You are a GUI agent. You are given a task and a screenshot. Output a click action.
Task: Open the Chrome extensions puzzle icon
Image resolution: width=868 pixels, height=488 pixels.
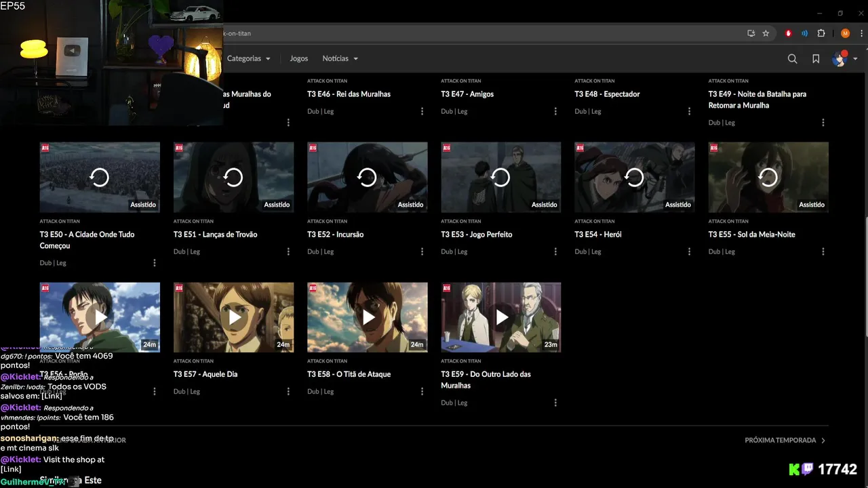point(821,33)
